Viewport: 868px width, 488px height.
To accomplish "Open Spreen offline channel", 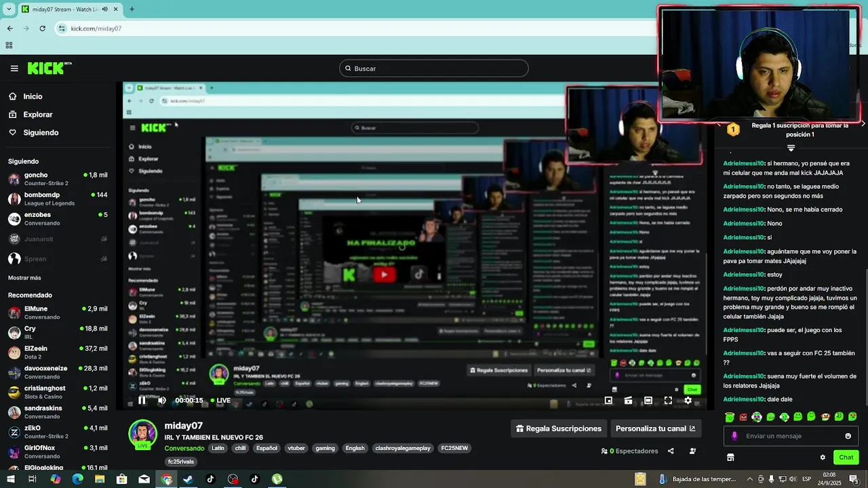I will tap(58, 258).
